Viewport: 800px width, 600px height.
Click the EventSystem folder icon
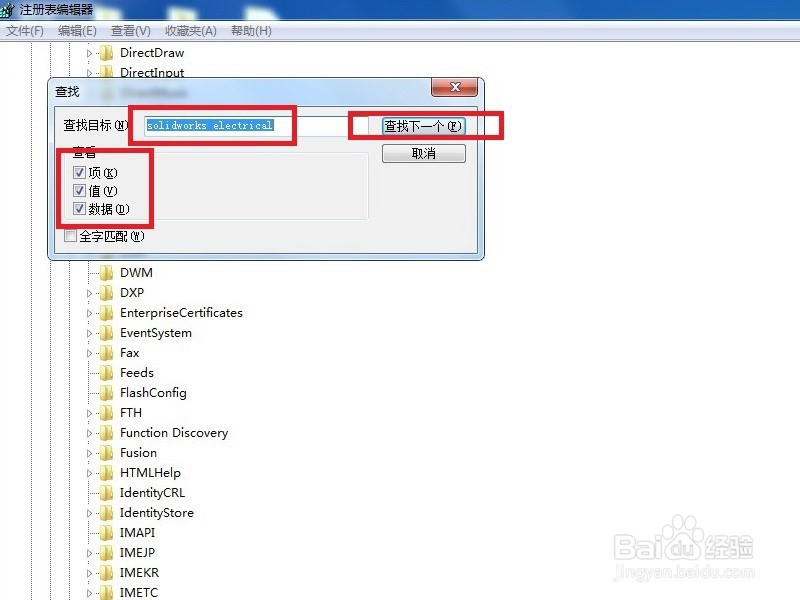(x=106, y=333)
